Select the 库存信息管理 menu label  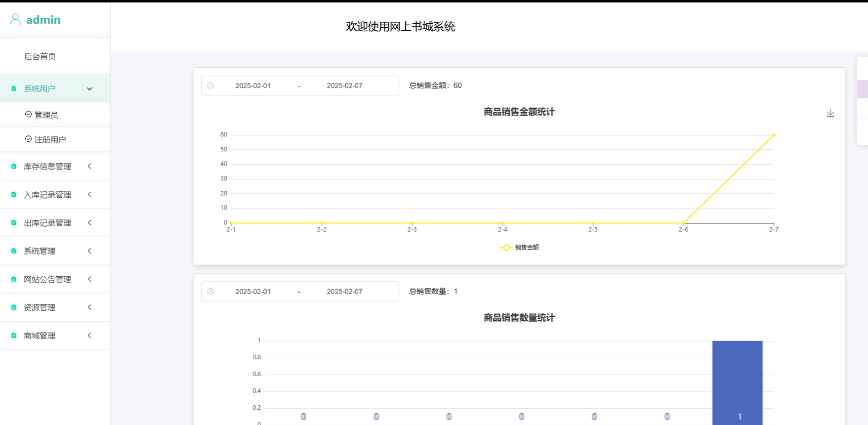pyautogui.click(x=47, y=167)
